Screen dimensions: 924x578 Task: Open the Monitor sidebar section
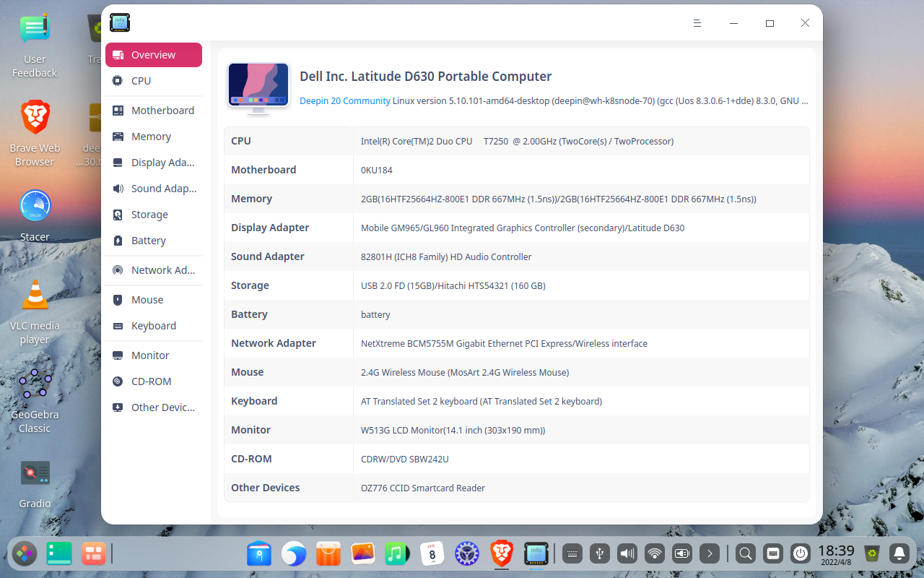coord(154,355)
